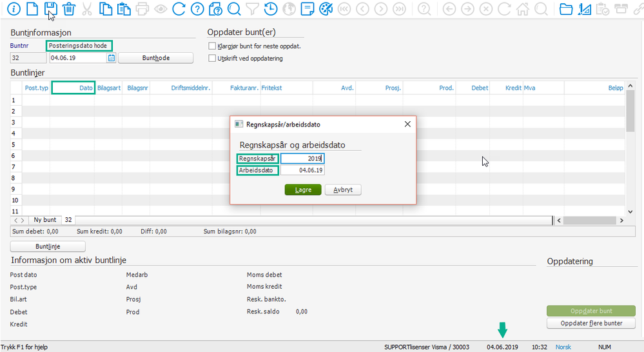Click Avbryt to cancel the dialog

tap(343, 190)
